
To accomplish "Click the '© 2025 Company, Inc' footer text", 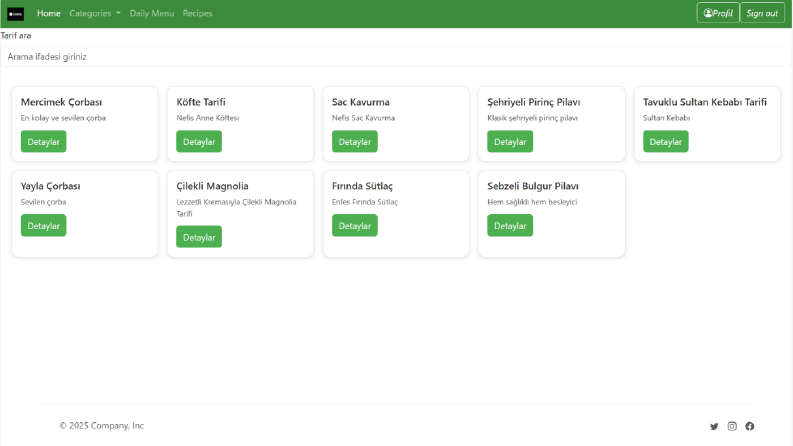I will (x=102, y=426).
